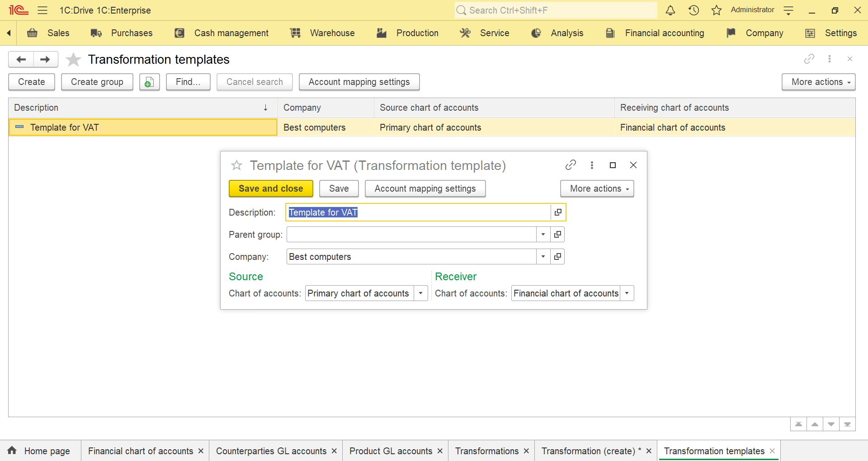868x461 pixels.
Task: Move down one row in the list
Action: (x=831, y=424)
